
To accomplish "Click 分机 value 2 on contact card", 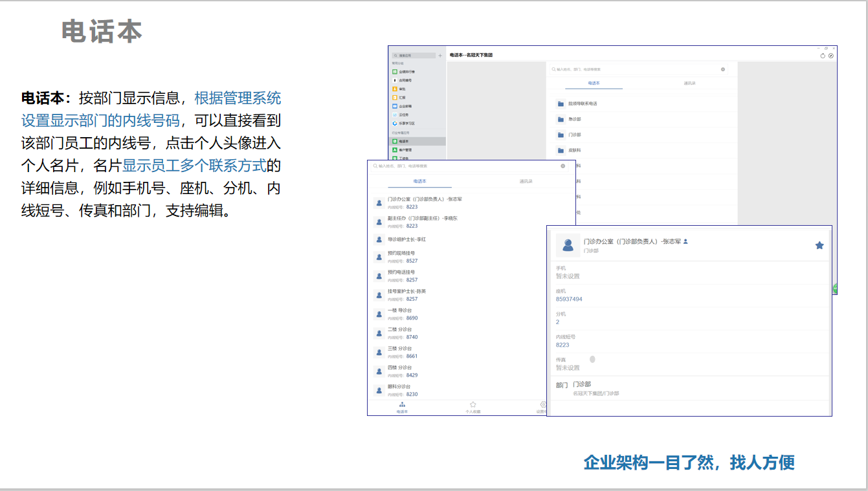I will pyautogui.click(x=557, y=322).
